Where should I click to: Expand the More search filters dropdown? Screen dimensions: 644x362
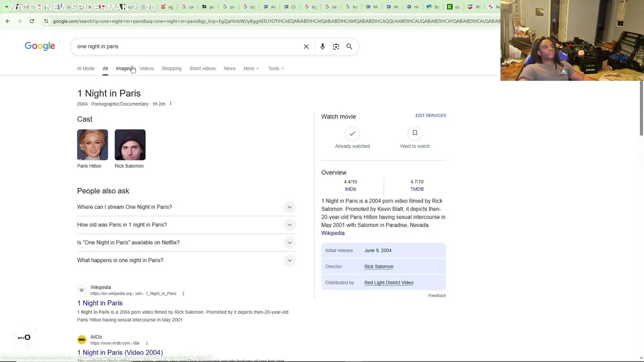pos(251,68)
